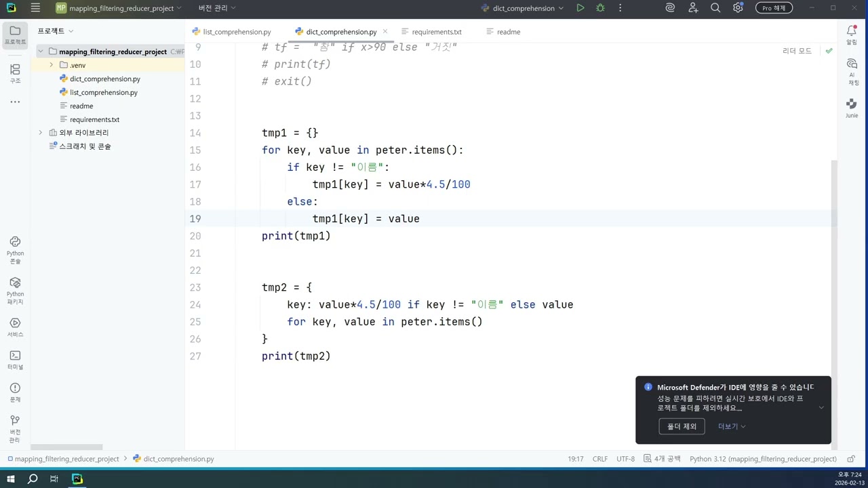Click the 폴더 제외 button
This screenshot has width=868, height=488.
pyautogui.click(x=682, y=426)
